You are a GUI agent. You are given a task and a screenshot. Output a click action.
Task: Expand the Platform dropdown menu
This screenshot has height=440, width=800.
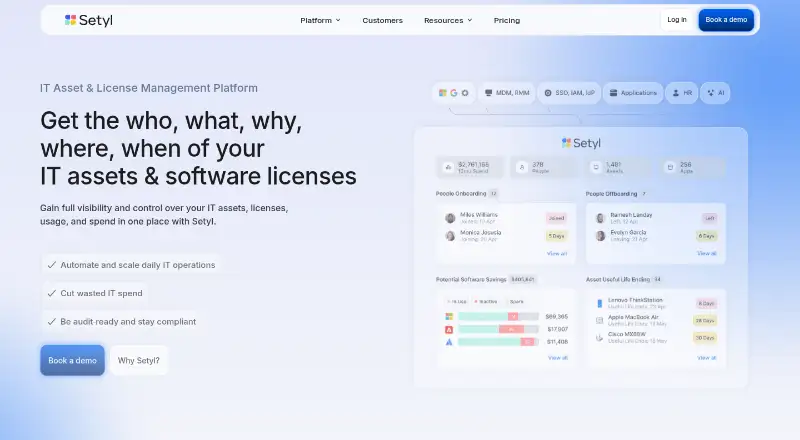[320, 20]
